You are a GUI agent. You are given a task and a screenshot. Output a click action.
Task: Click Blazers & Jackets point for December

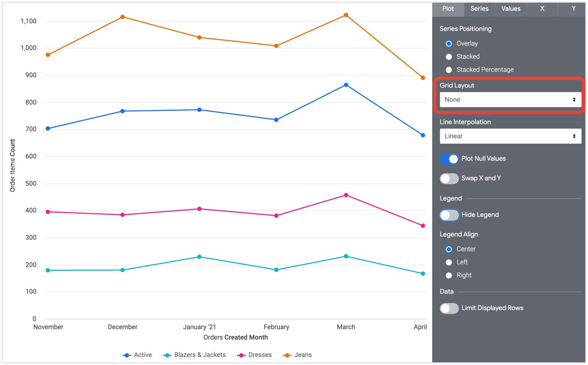click(x=122, y=270)
